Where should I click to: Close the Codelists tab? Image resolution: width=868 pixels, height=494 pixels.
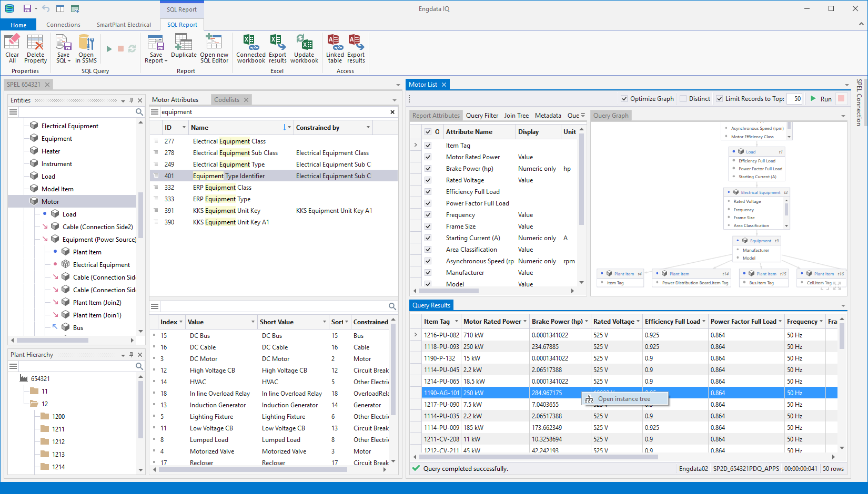(x=246, y=100)
